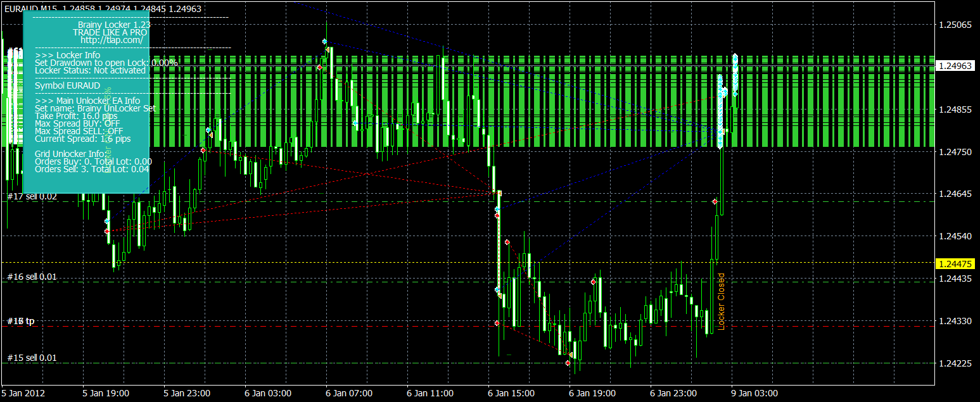The image size is (980, 402).
Task: Click the 'Grid Unlocker Info:' label
Action: pyautogui.click(x=70, y=154)
